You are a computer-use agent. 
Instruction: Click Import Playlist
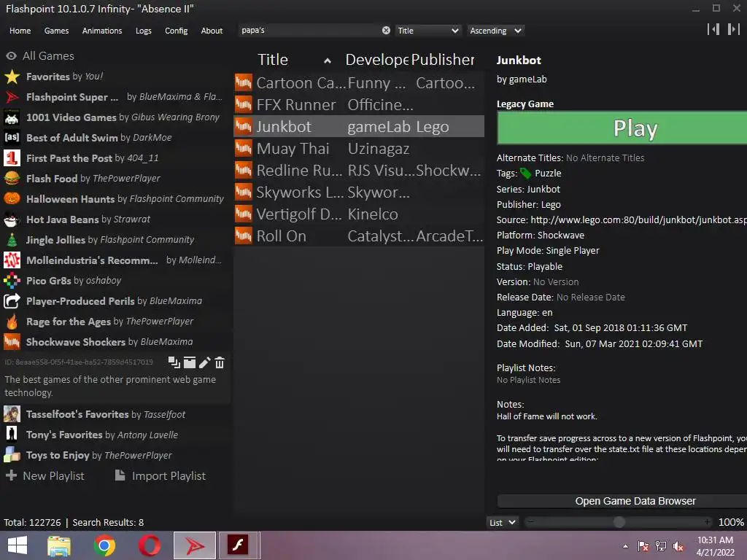click(x=160, y=475)
